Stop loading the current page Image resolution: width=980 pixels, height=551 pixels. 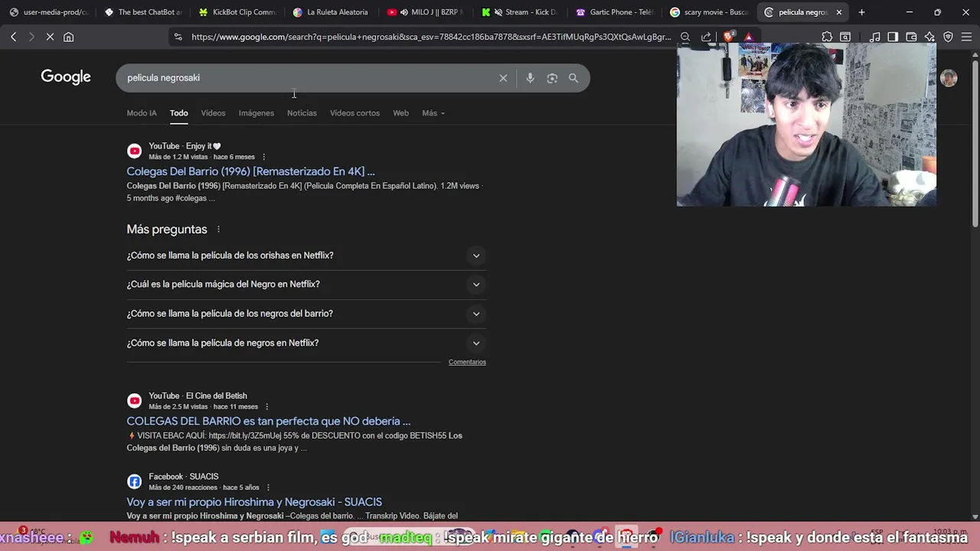(50, 37)
